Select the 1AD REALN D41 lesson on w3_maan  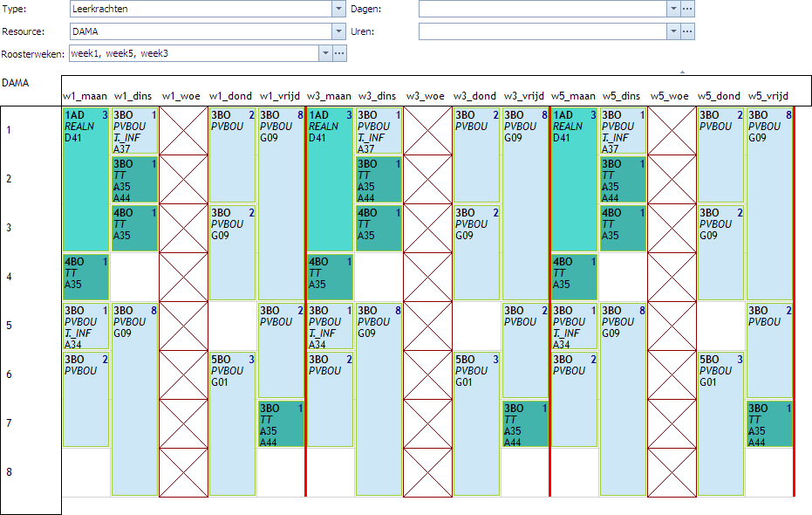(x=330, y=179)
